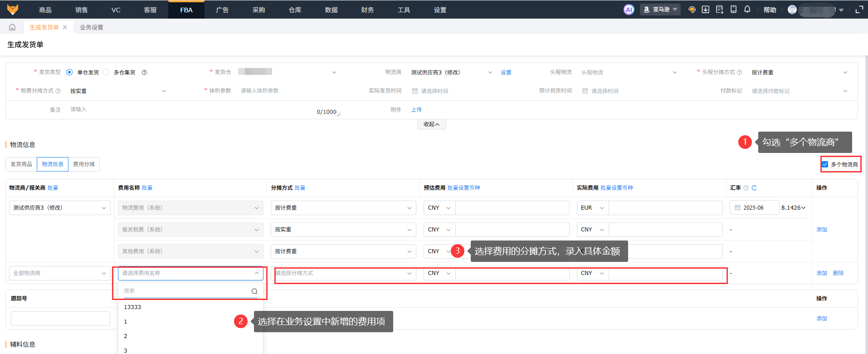
Task: Click the fee name search box
Action: (x=191, y=291)
